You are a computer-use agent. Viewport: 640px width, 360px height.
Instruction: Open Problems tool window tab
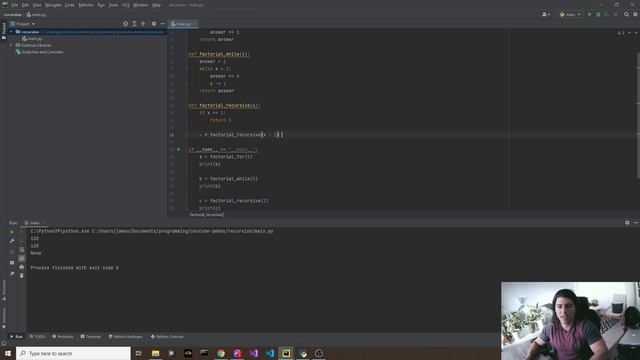pos(63,337)
